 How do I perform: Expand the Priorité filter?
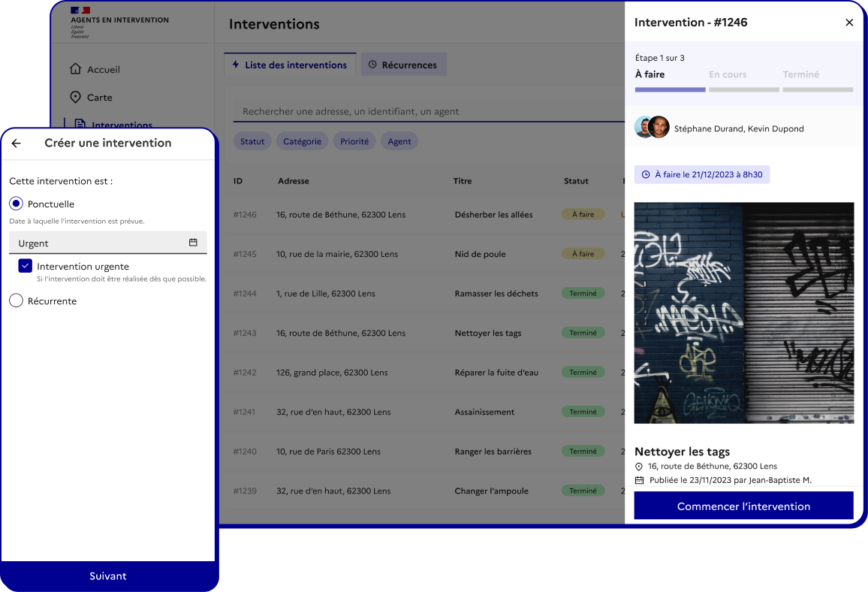[354, 141]
